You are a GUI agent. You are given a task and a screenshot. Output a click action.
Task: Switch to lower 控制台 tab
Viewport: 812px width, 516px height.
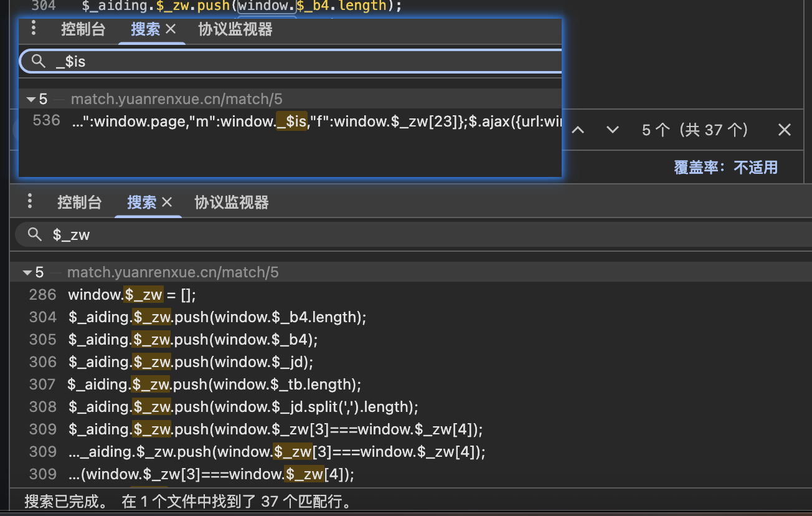click(x=79, y=203)
